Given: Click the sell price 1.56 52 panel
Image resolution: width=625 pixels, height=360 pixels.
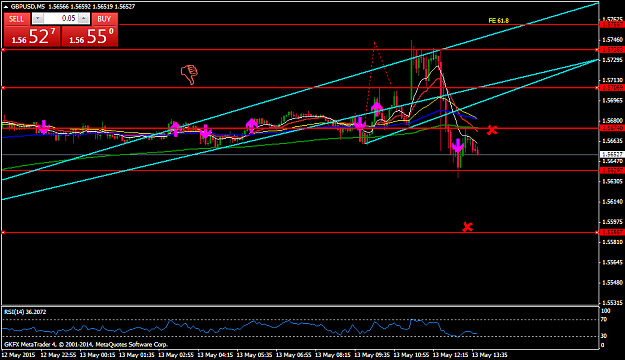Looking at the screenshot, I should coord(32,36).
